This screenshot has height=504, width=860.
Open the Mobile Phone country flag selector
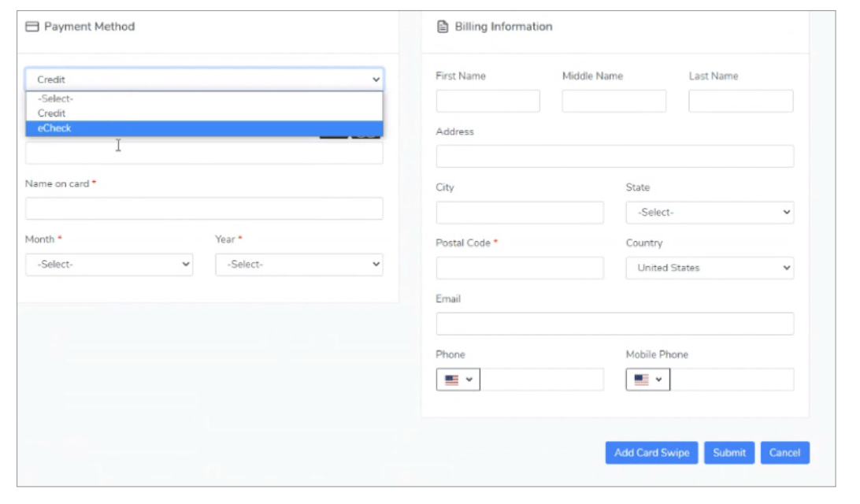click(x=647, y=380)
